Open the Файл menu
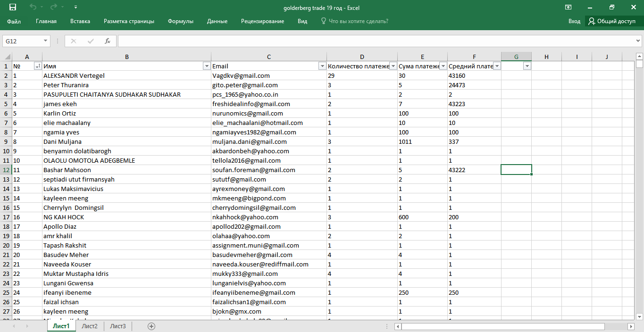 click(x=14, y=21)
